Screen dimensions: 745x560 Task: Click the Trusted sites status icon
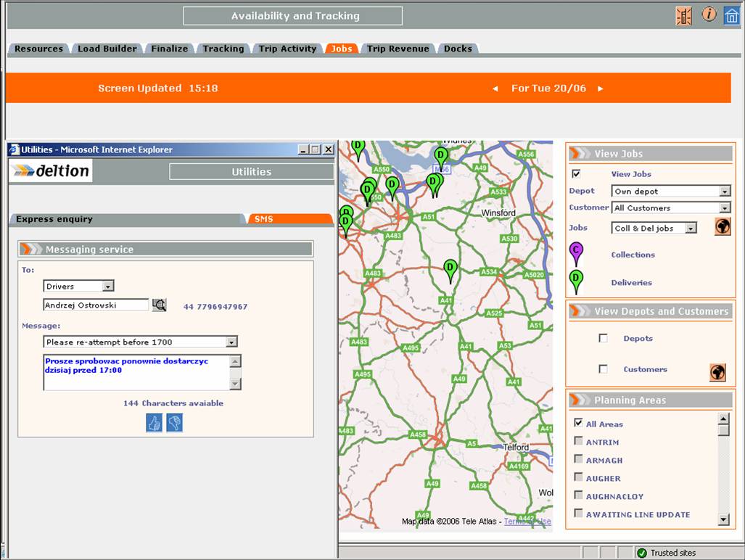642,553
